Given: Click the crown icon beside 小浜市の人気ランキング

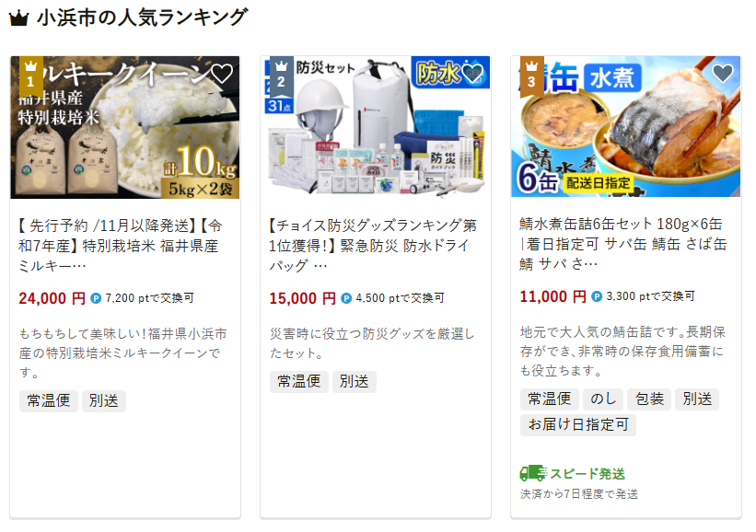Looking at the screenshot, I should (19, 18).
